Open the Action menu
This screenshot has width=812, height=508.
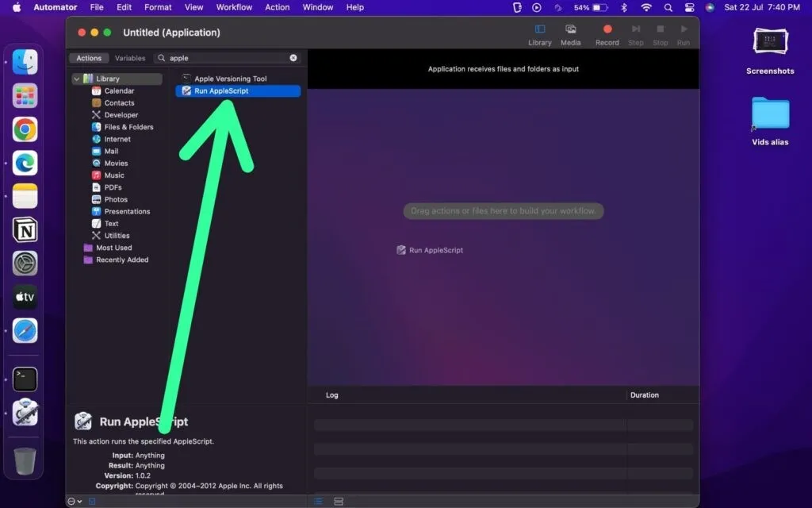click(278, 7)
